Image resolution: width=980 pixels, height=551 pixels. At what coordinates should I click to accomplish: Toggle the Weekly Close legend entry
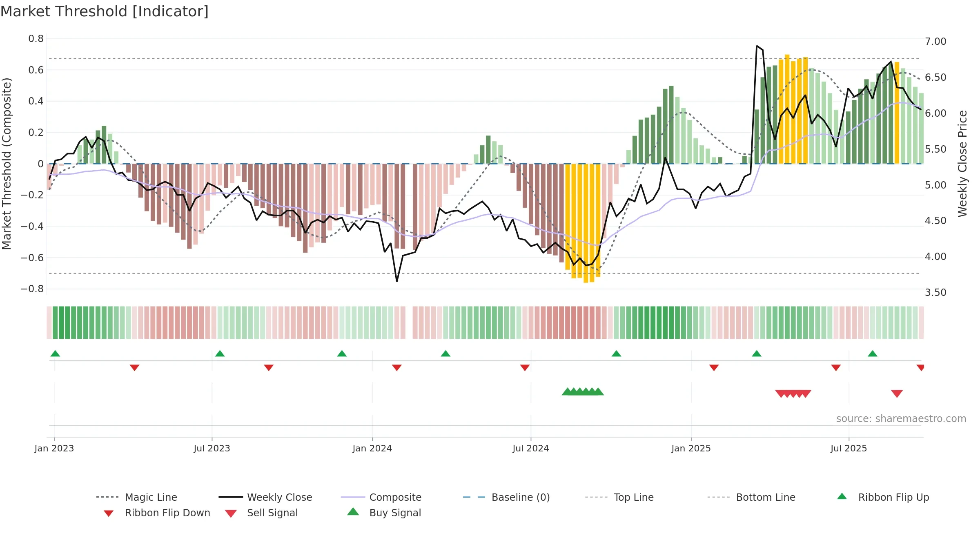265,497
